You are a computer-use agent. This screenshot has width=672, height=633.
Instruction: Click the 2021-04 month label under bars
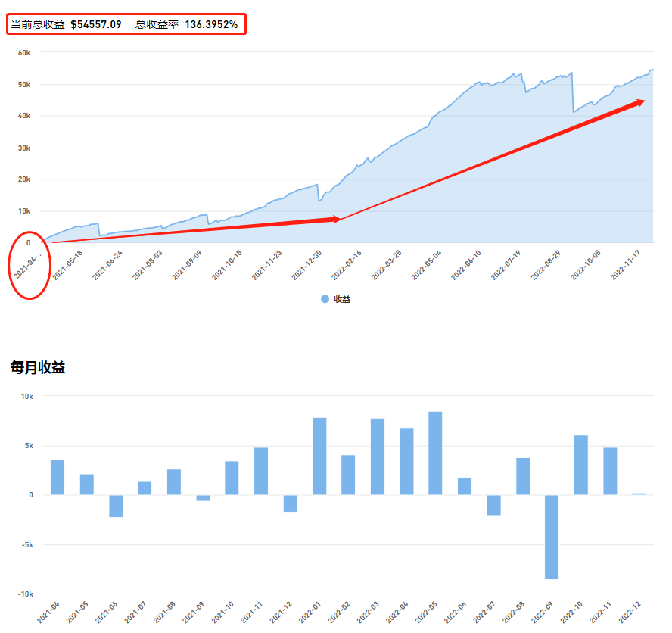coord(48,613)
